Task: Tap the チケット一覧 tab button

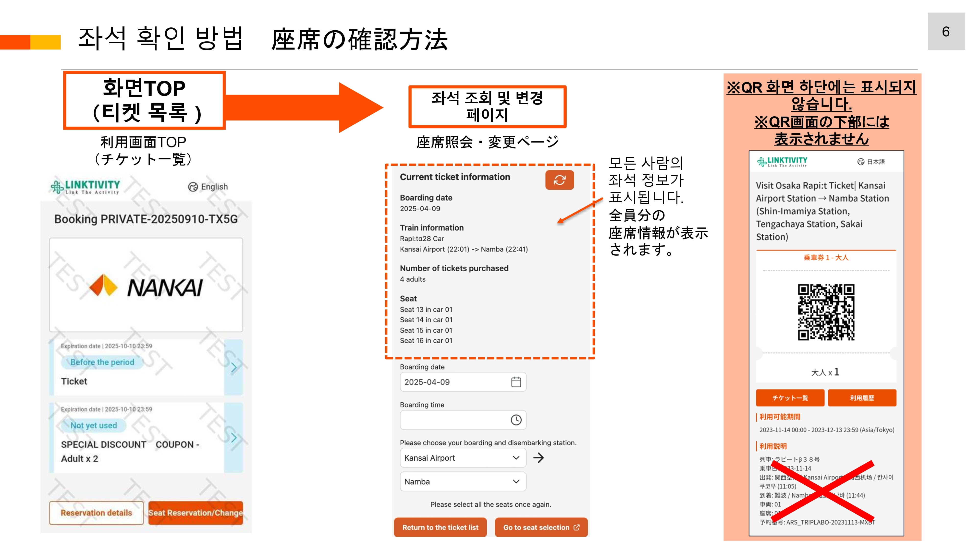Action: pyautogui.click(x=790, y=398)
